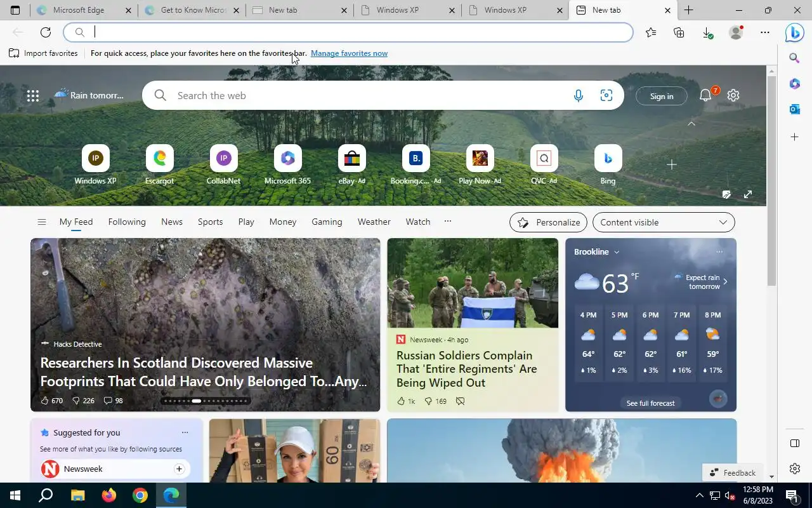This screenshot has height=508, width=812.
Task: Show hidden system tray icons
Action: pyautogui.click(x=700, y=495)
